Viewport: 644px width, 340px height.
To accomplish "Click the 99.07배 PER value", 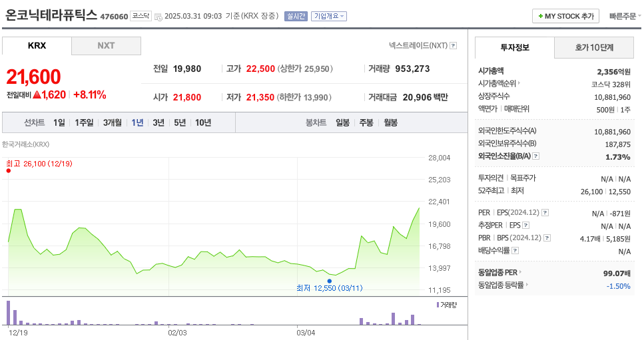I will (617, 273).
